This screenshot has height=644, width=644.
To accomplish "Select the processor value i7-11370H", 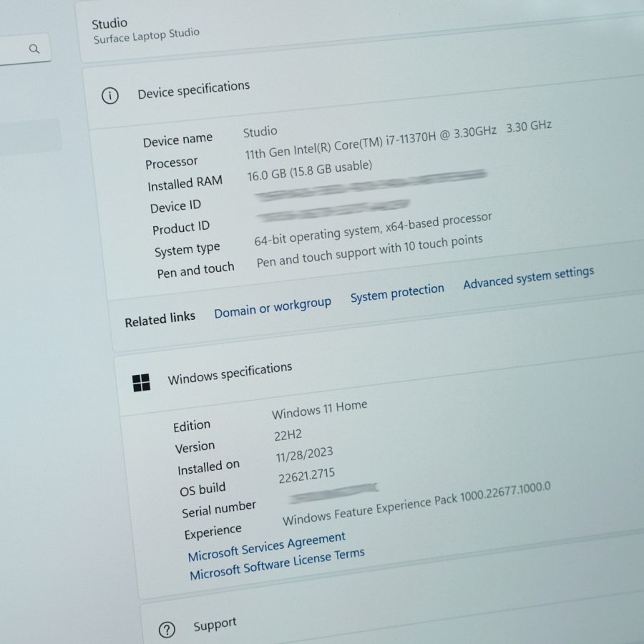I will point(399,140).
